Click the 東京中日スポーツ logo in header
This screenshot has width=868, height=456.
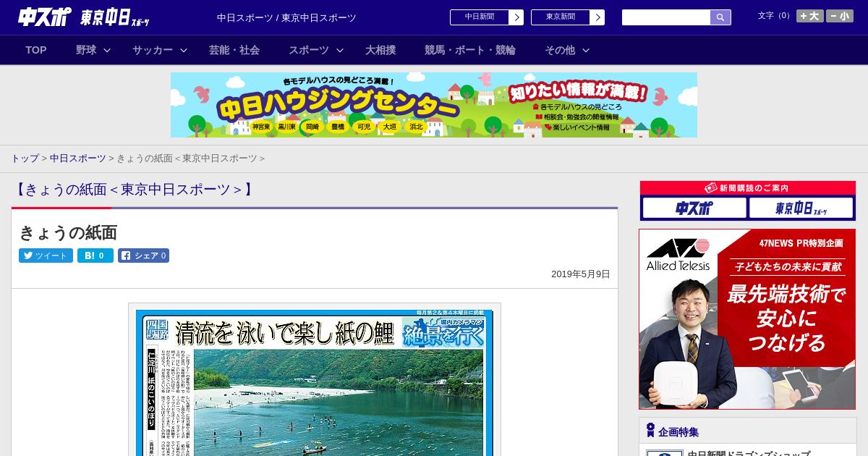coord(115,17)
